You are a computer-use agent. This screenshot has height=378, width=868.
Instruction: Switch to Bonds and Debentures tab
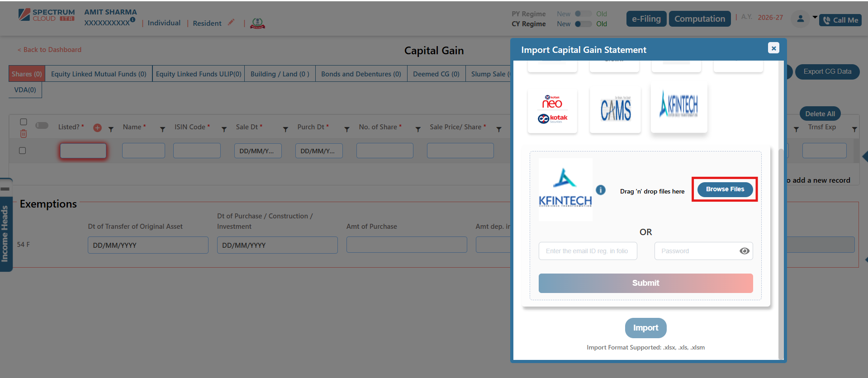coord(361,74)
